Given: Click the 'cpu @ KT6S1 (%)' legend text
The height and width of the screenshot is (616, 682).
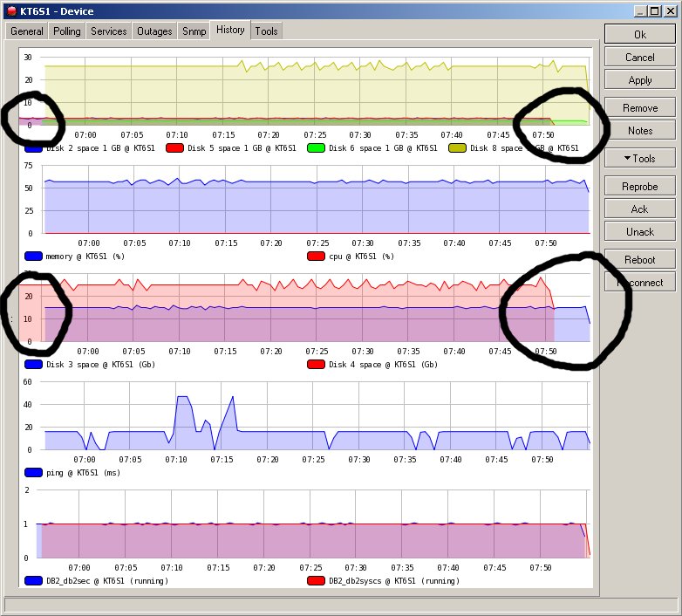Looking at the screenshot, I should [x=361, y=257].
